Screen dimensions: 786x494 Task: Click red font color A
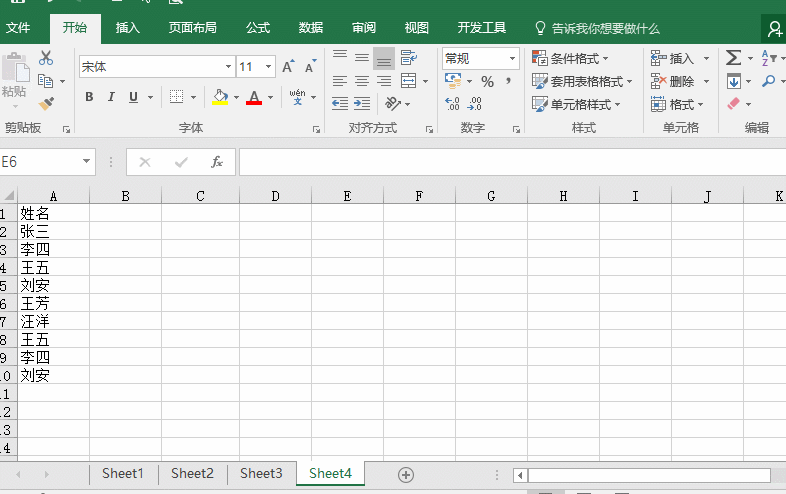coord(254,97)
